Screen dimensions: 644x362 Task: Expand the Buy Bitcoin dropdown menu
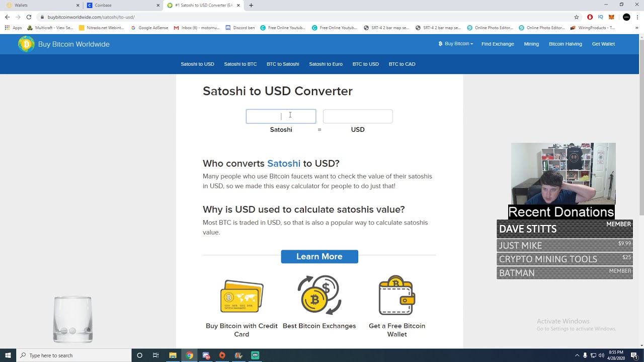(x=456, y=44)
